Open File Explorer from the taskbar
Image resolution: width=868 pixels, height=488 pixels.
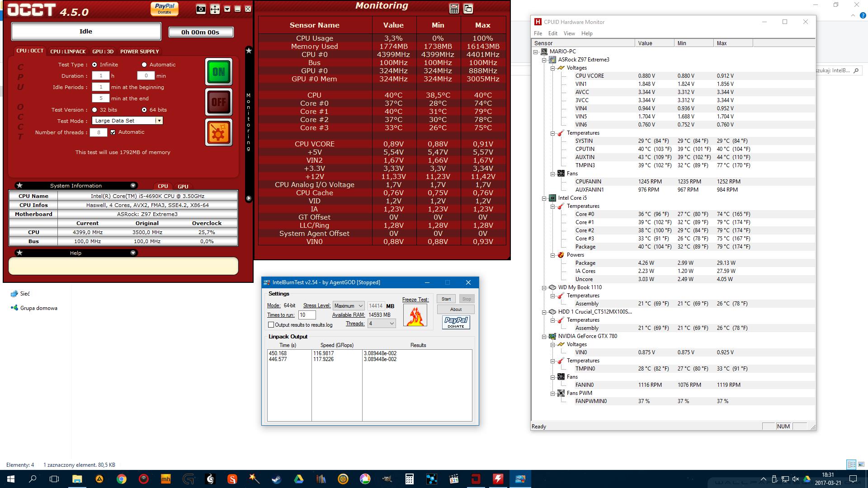(x=77, y=479)
